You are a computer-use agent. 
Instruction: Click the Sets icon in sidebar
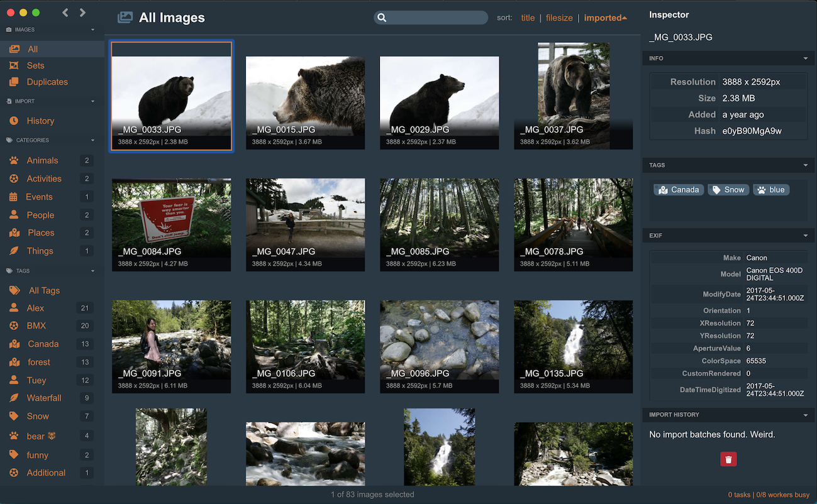point(14,65)
